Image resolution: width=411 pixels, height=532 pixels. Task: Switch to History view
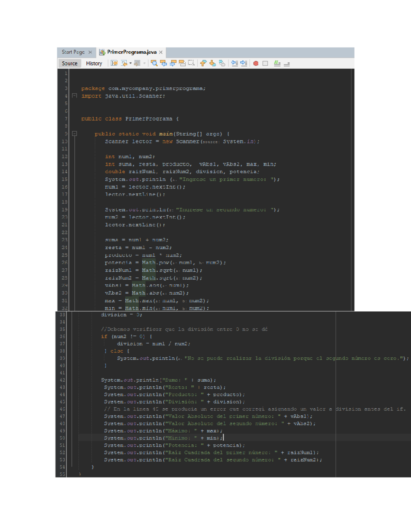point(94,63)
